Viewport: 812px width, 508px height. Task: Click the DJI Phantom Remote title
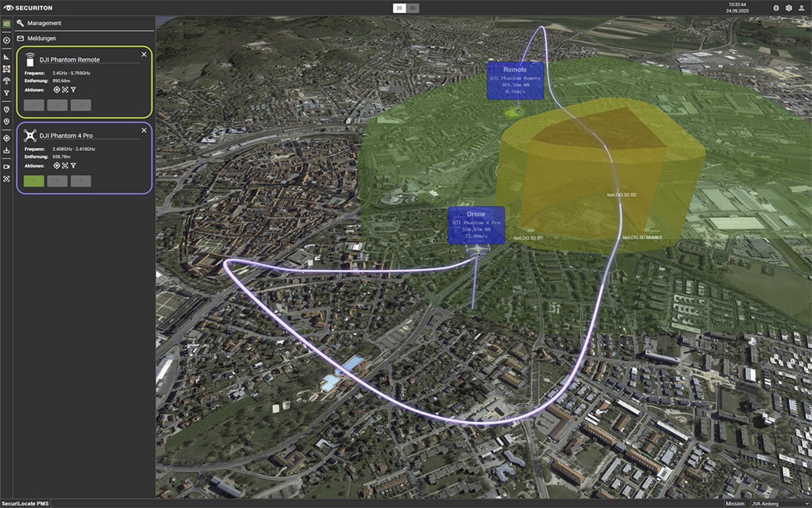point(70,60)
